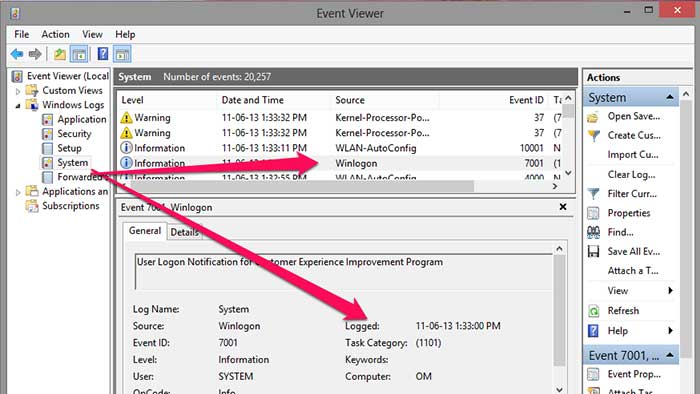Switch to the General tab

(145, 231)
